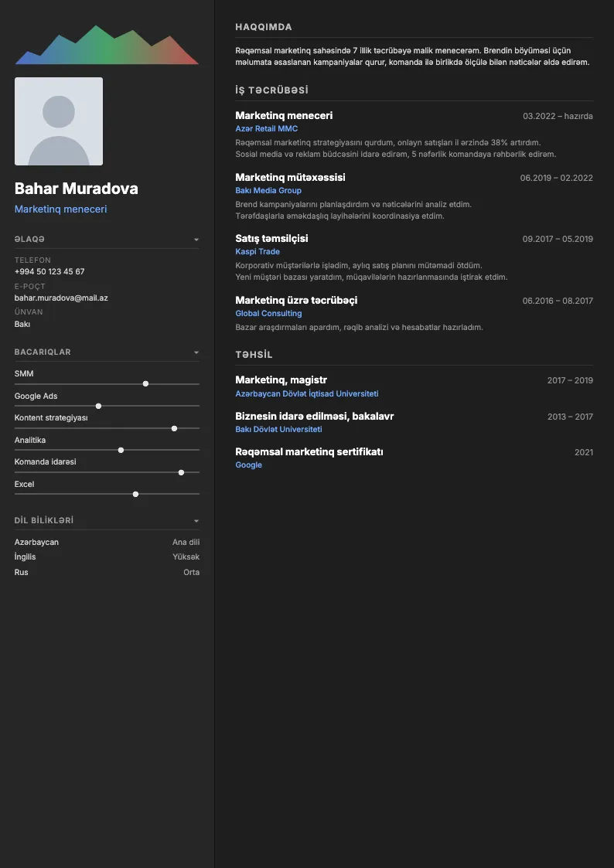
Task: Click the date range 09.2017 – 05.2019
Action: point(558,239)
